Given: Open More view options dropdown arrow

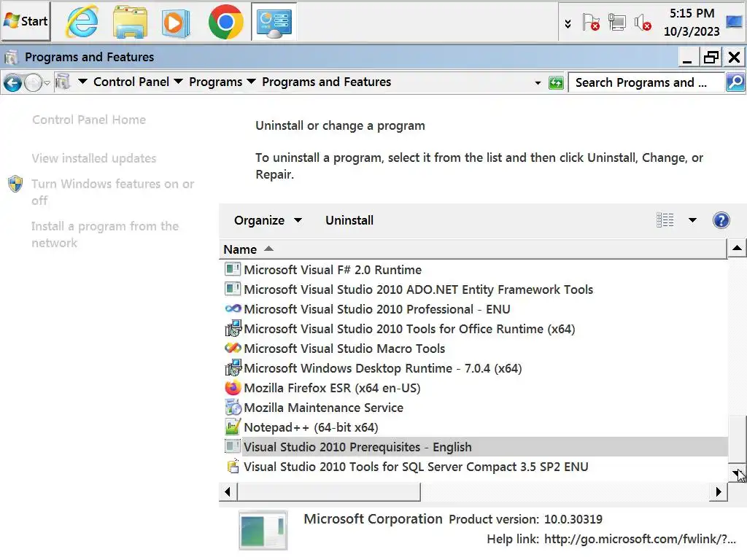Looking at the screenshot, I should 692,220.
